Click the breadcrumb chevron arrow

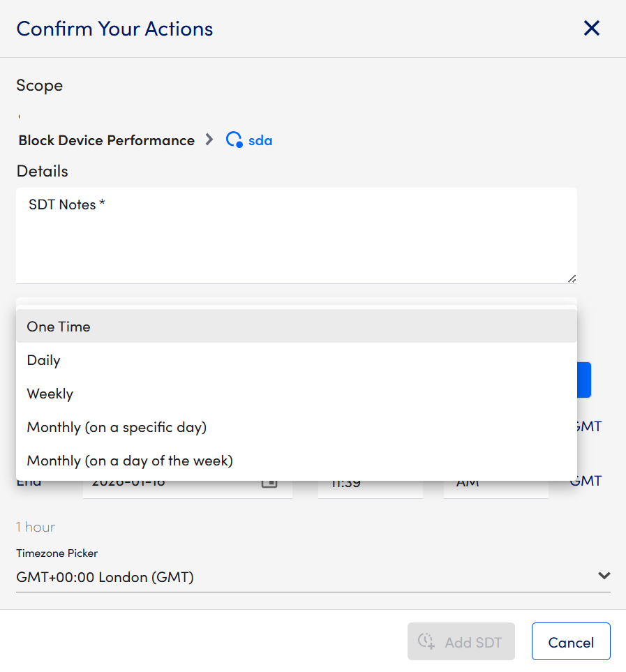click(209, 140)
